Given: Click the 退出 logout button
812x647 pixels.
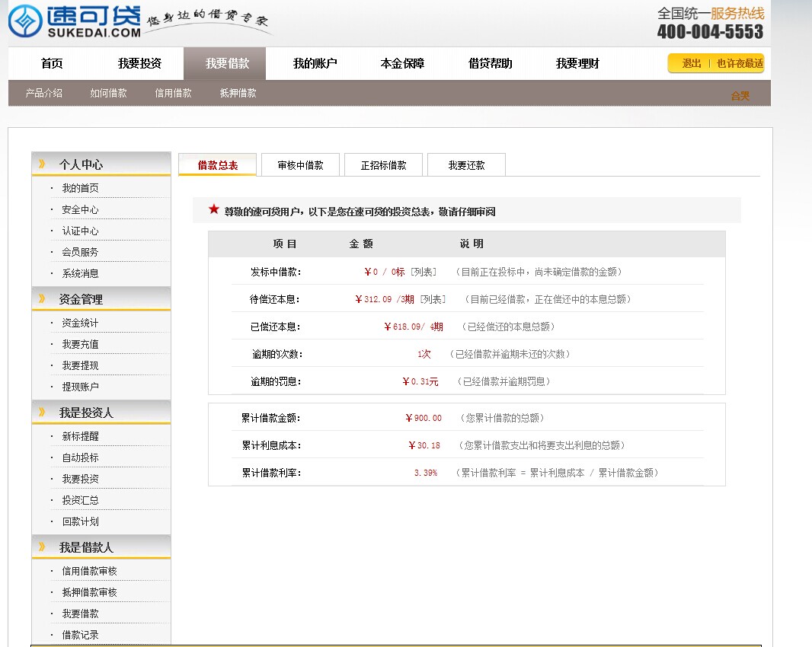Looking at the screenshot, I should pyautogui.click(x=692, y=64).
